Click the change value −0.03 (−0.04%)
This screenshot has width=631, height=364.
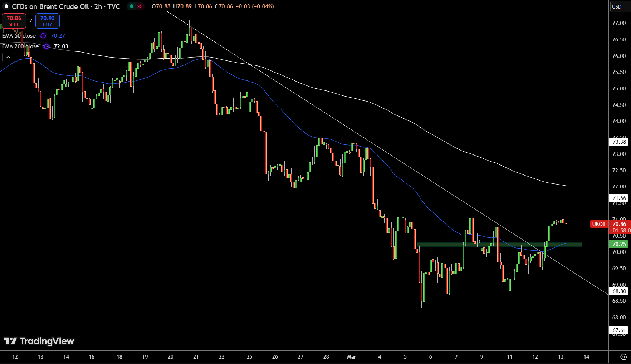coord(255,6)
